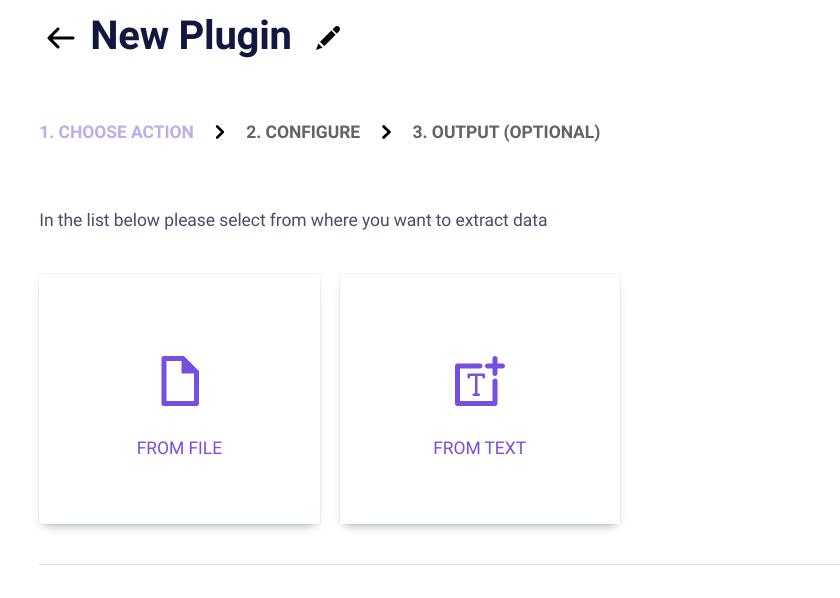Viewport: 840px width, 598px height.
Task: Click the extract data instruction sentence
Action: pos(293,220)
